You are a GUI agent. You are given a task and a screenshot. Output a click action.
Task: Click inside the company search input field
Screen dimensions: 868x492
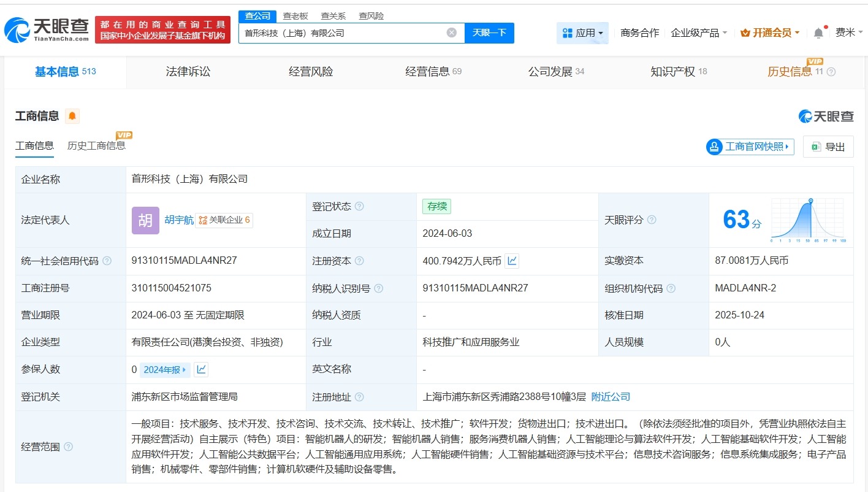click(x=343, y=33)
